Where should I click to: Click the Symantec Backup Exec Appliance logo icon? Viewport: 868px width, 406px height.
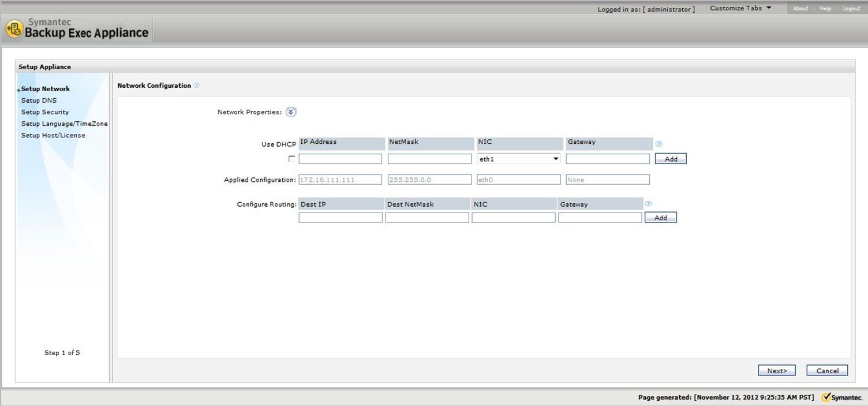[14, 29]
